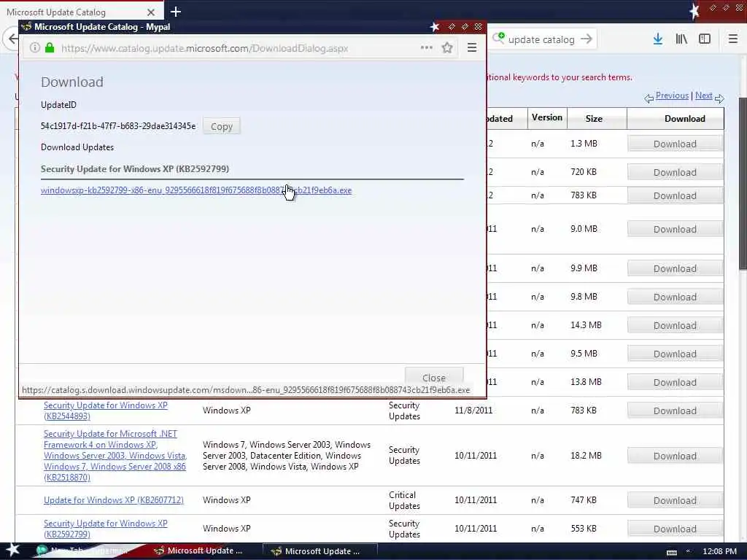Open main browser hamburger menu
This screenshot has height=560, width=747.
click(x=733, y=39)
